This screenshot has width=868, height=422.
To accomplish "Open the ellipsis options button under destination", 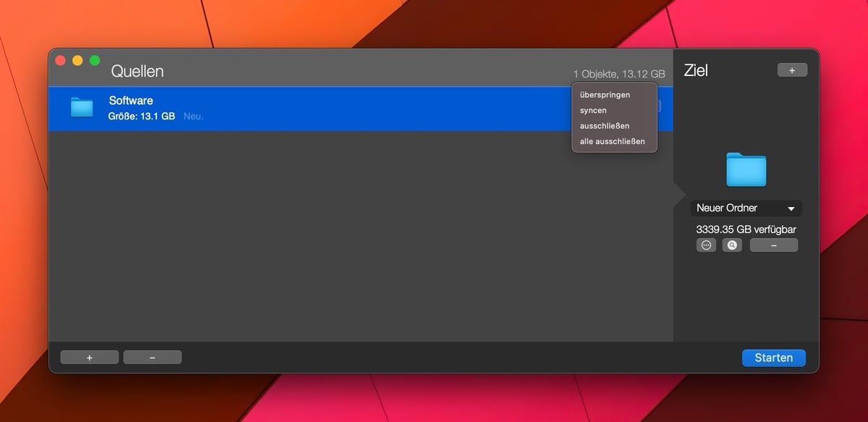I will pyautogui.click(x=707, y=245).
